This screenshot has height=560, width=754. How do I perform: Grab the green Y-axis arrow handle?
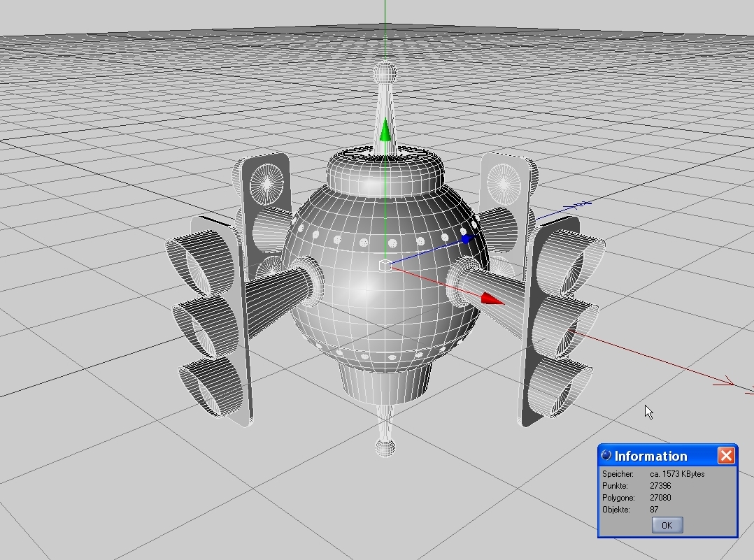point(385,131)
